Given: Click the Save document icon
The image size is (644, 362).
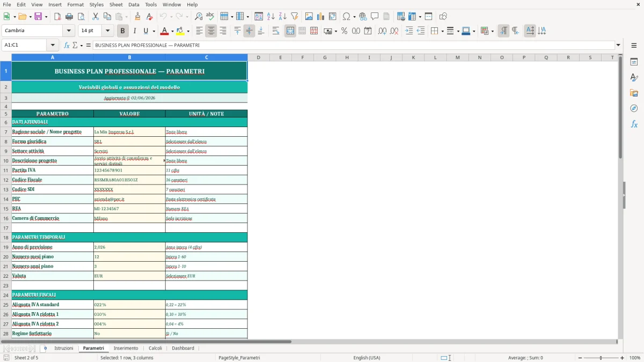Looking at the screenshot, I should point(38,17).
